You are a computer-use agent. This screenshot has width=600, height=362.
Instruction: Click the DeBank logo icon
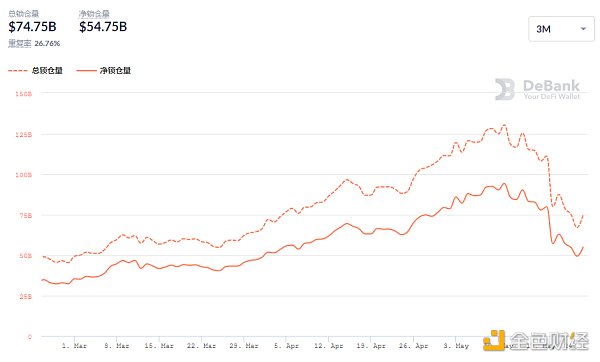pyautogui.click(x=505, y=89)
